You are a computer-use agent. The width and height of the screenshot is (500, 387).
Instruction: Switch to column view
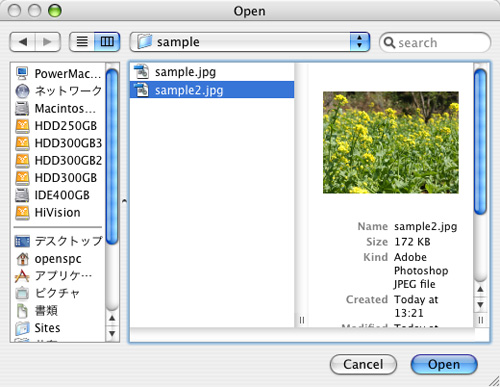[107, 42]
